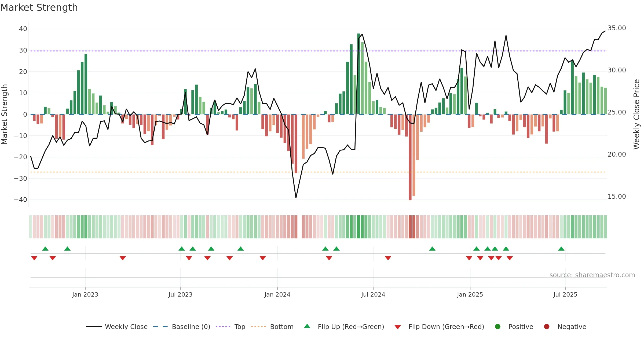This screenshot has width=644, height=362.
Task: Toggle the Negative legend entry
Action: coord(565,327)
